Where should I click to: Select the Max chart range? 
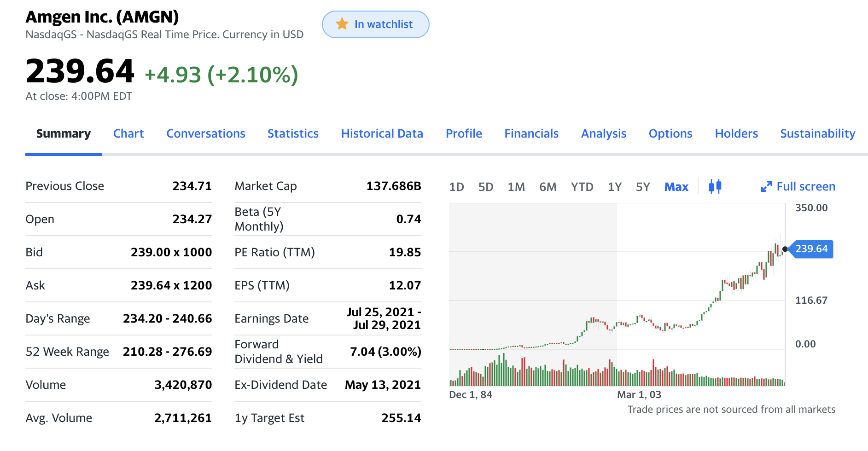(x=676, y=187)
